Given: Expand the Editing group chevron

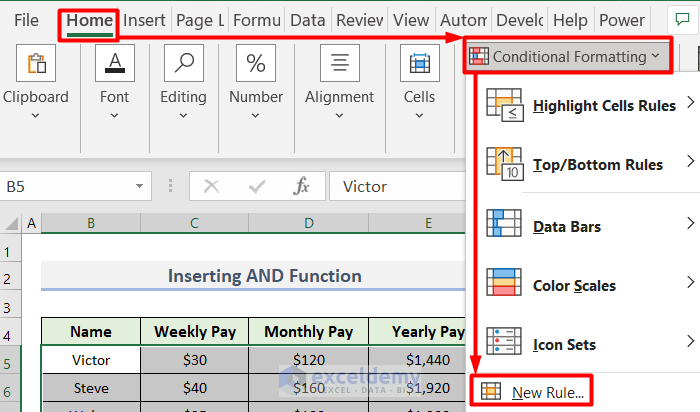Looking at the screenshot, I should tap(183, 116).
